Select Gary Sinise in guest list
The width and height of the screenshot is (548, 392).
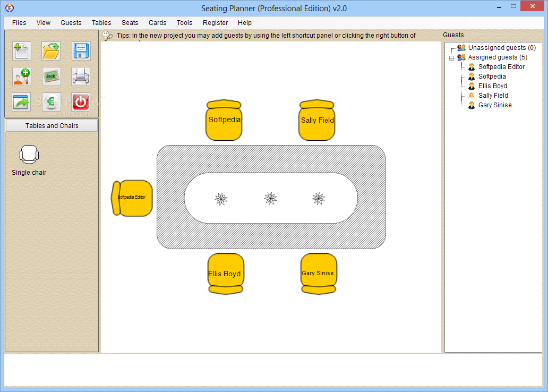[x=495, y=105]
